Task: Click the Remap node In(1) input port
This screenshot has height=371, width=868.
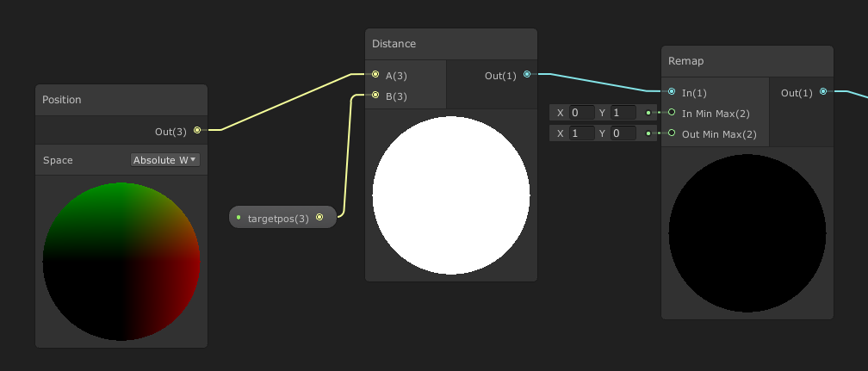Action: point(672,91)
